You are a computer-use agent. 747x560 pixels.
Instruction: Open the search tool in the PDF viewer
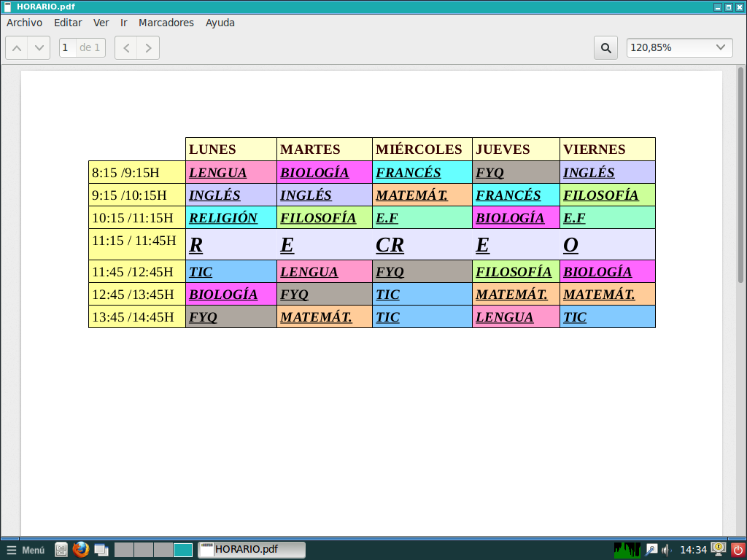[605, 47]
